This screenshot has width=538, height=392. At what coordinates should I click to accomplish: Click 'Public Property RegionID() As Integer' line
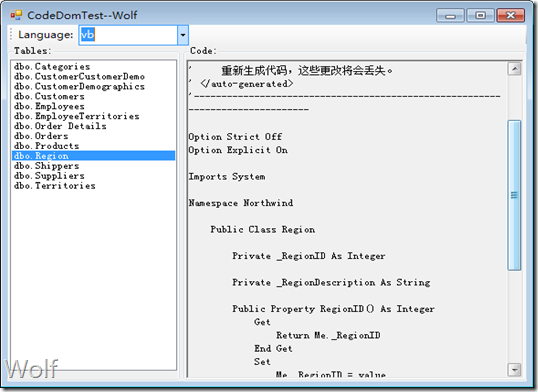coord(334,309)
